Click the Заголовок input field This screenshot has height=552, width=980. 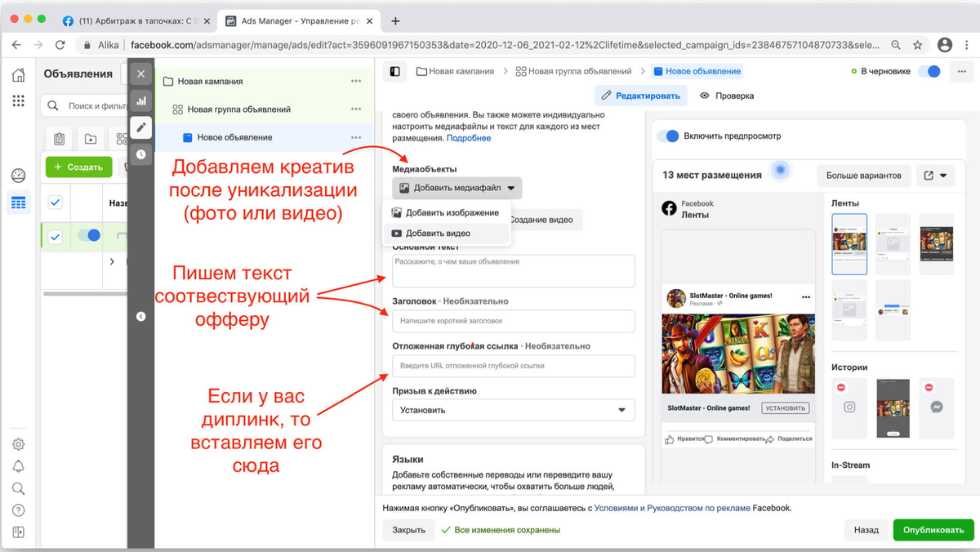(513, 321)
